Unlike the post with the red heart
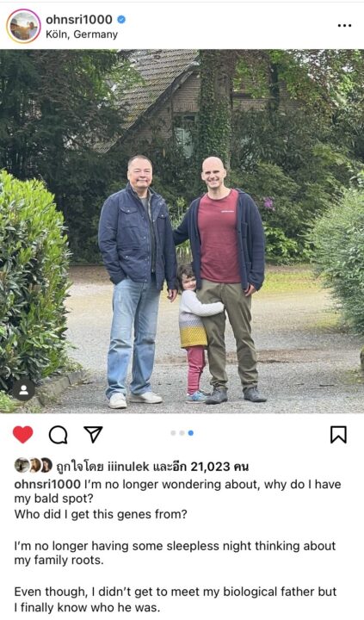This screenshot has height=620, width=364. pyautogui.click(x=23, y=435)
